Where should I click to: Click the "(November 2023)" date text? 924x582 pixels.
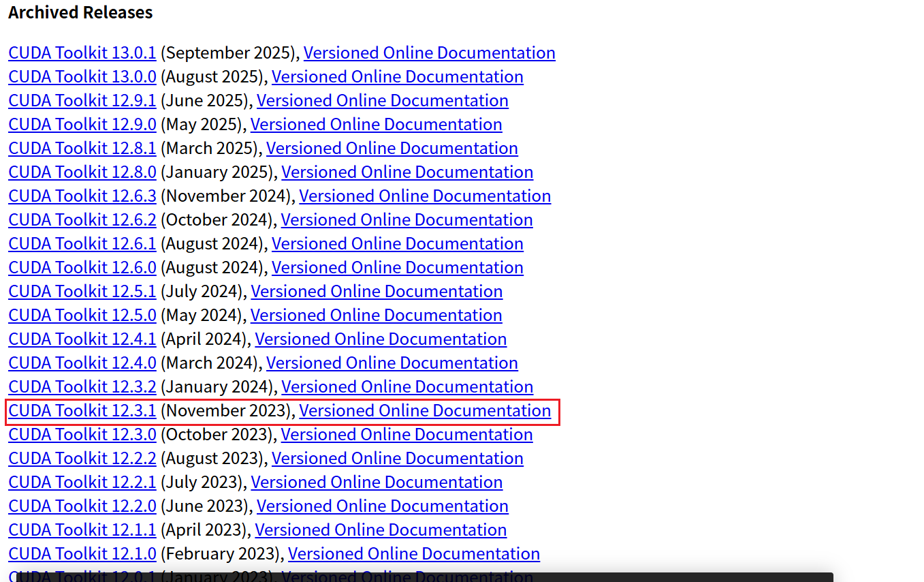pos(225,410)
